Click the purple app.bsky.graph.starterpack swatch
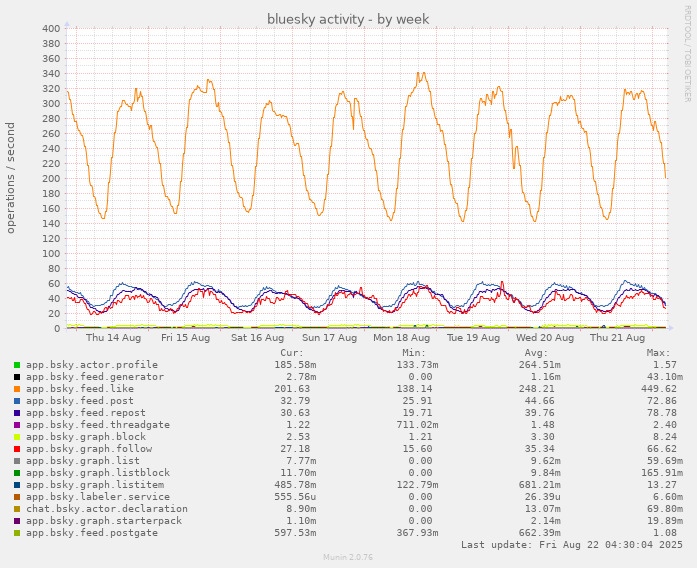Screen dimensions: 697x568 [x=17, y=521]
